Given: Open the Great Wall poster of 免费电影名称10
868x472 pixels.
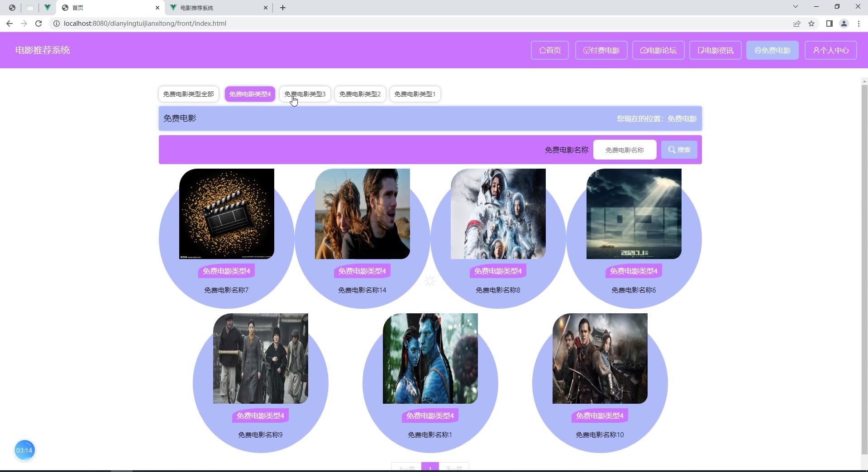Looking at the screenshot, I should [x=600, y=359].
